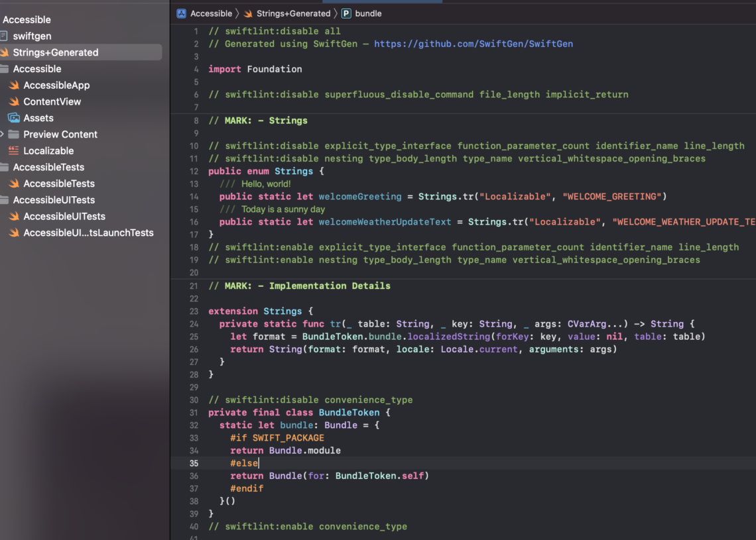This screenshot has width=756, height=540.
Task: Open the Accessible project breadcrumb label
Action: pyautogui.click(x=211, y=13)
